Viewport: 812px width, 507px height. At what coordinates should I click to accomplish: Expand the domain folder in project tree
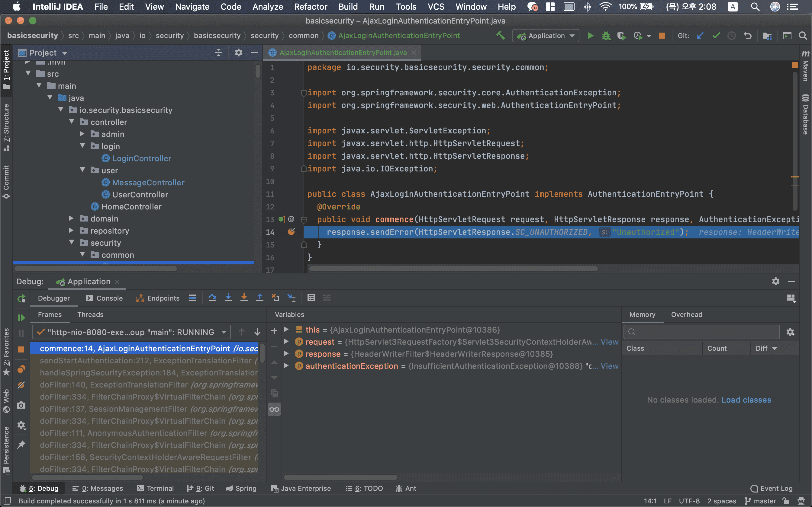(71, 218)
